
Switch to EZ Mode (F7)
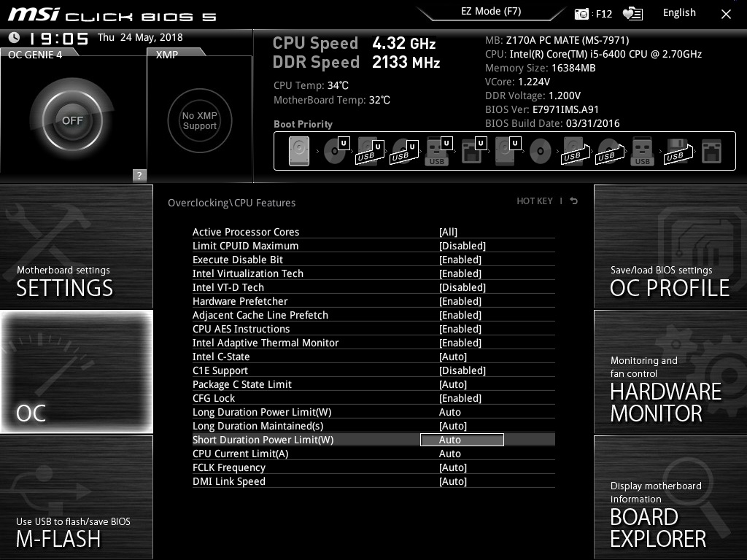[x=491, y=12]
